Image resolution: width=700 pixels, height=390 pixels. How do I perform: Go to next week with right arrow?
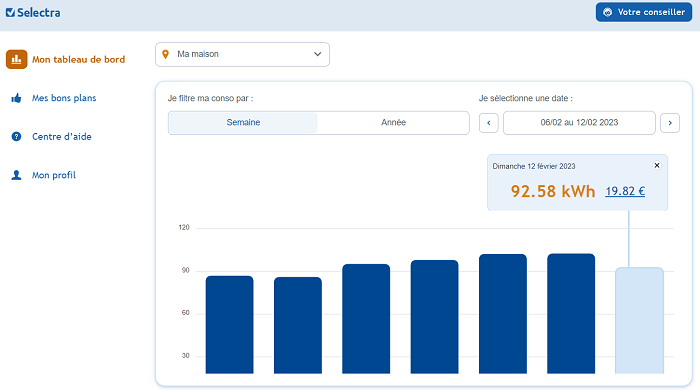[670, 123]
